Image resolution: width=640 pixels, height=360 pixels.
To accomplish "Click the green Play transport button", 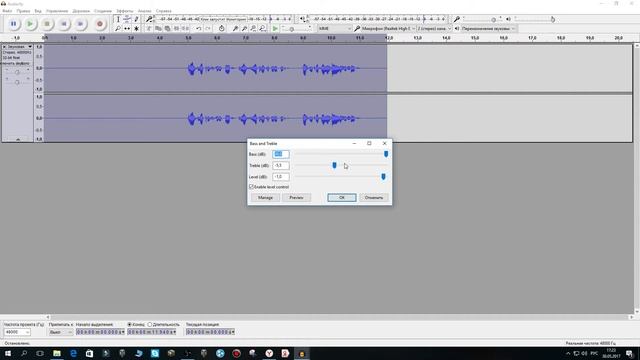I will click(x=30, y=24).
